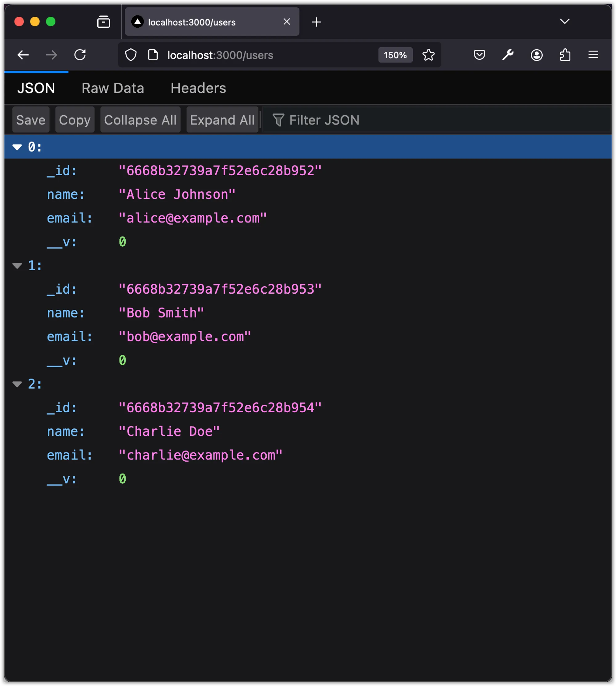Viewport: 616px width, 686px height.
Task: Switch to the JSON tab
Action: pyautogui.click(x=36, y=88)
